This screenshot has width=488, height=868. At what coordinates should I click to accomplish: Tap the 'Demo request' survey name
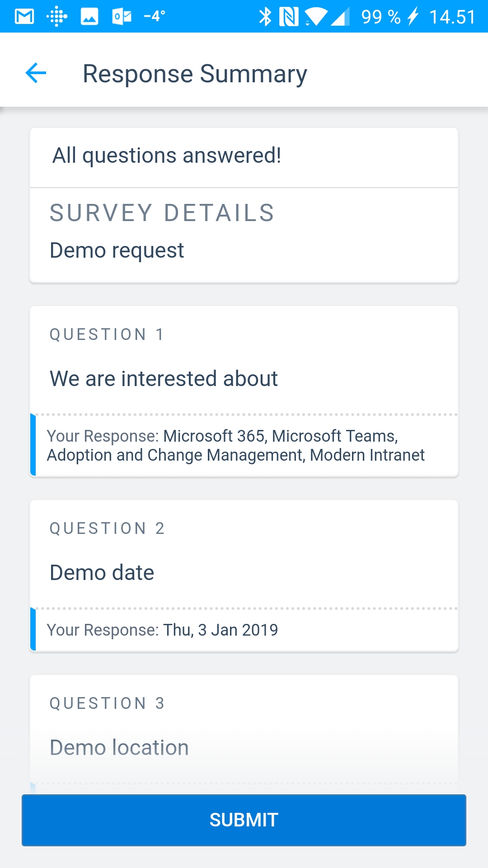pos(117,250)
